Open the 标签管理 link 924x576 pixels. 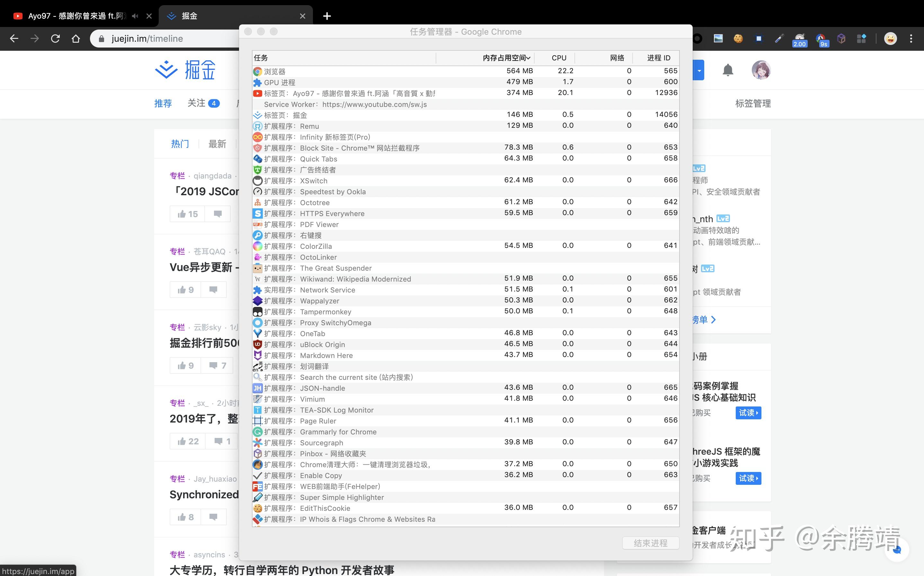tap(753, 103)
